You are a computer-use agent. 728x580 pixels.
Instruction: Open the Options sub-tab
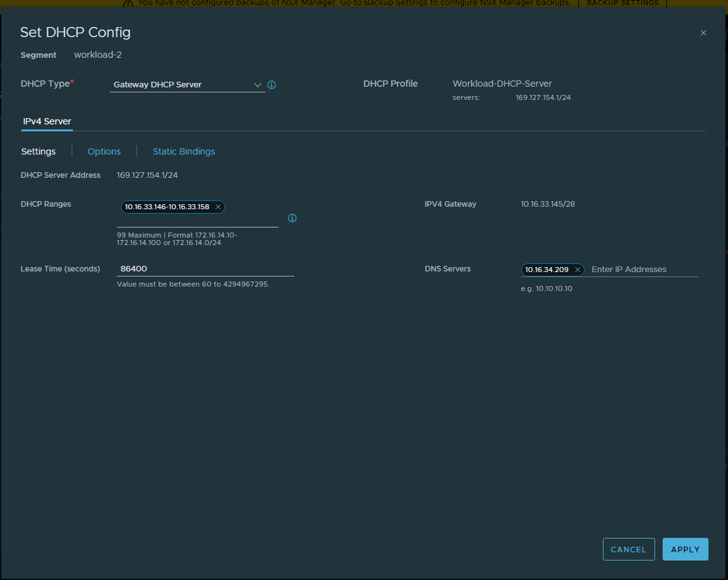click(x=104, y=151)
